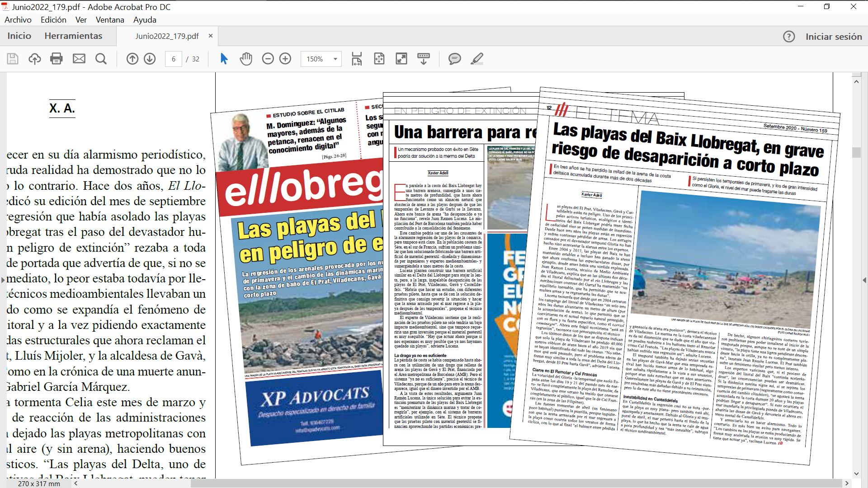
Task: Click the horizontal scrollbar right arrow
Action: (x=847, y=483)
